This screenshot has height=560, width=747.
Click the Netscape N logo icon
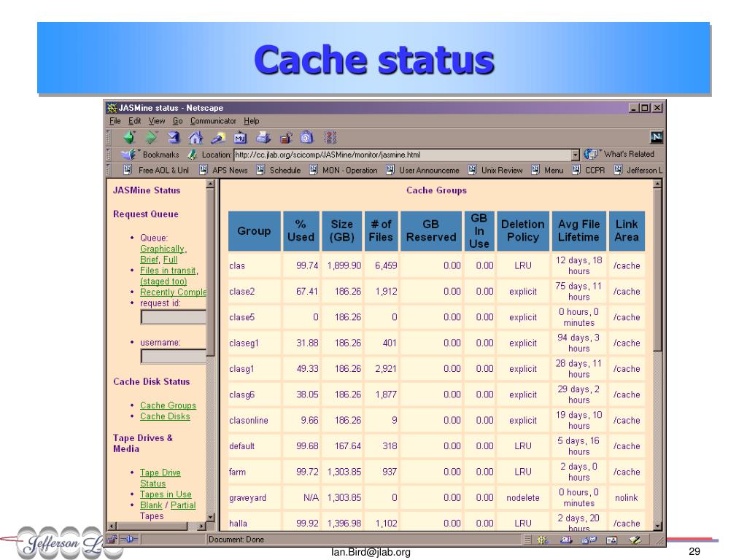pyautogui.click(x=657, y=137)
